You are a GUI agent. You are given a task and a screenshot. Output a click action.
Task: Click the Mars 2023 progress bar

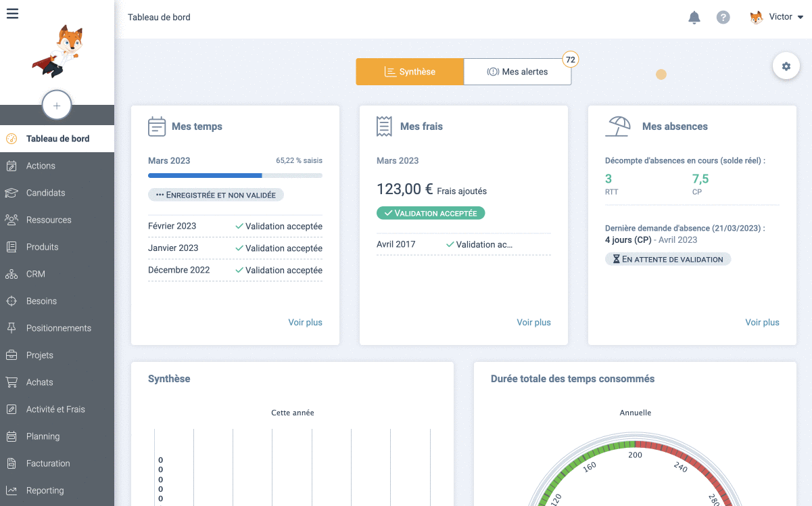(x=235, y=175)
